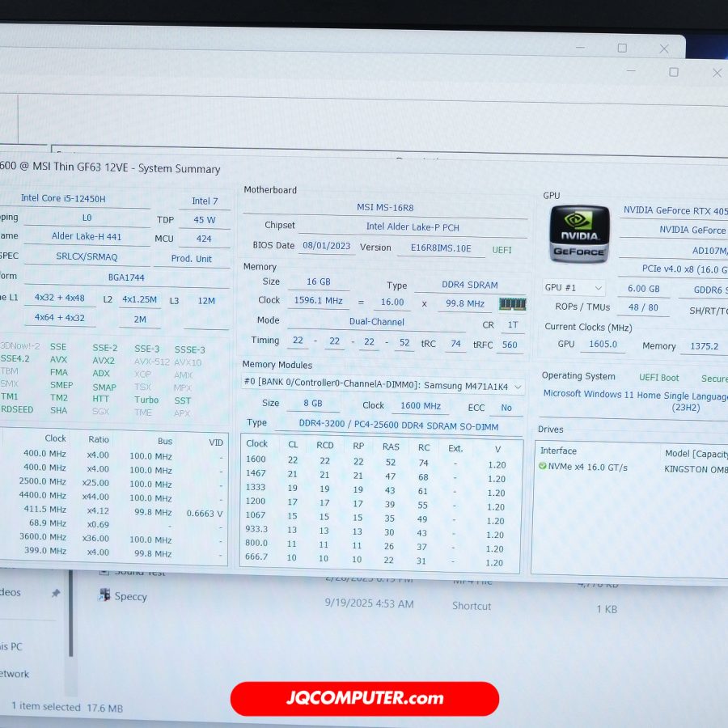Open the GPU #1 selector dropdown
Viewport: 728px width, 728px height.
click(x=574, y=288)
